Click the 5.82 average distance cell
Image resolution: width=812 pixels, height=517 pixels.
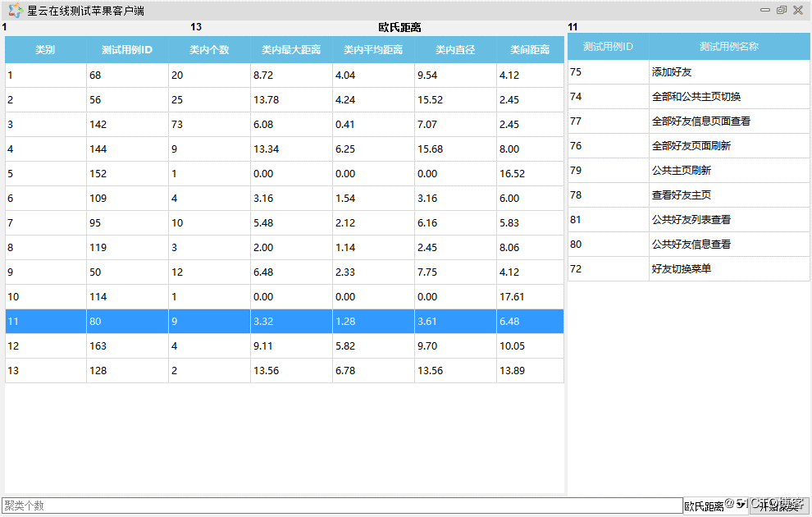click(373, 346)
